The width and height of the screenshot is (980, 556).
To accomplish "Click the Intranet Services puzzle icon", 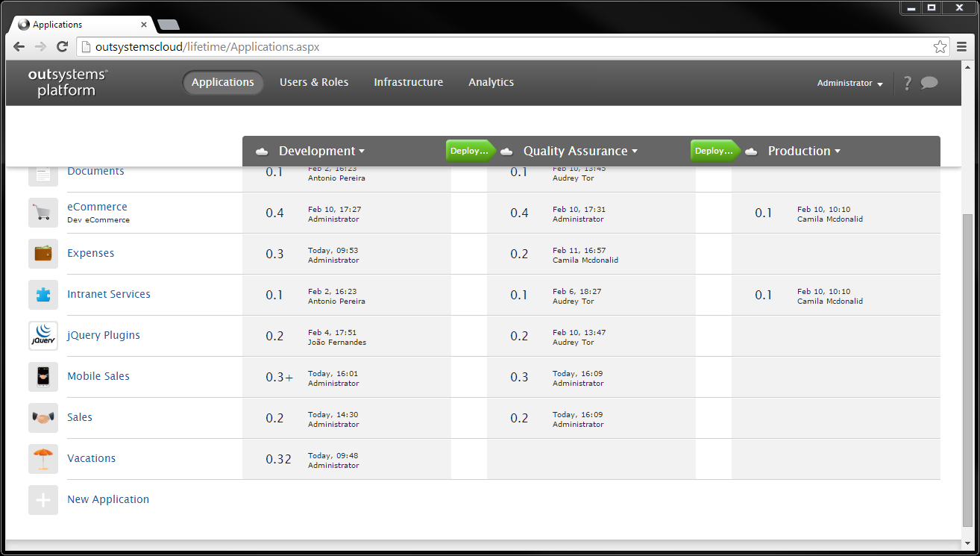I will 43,295.
